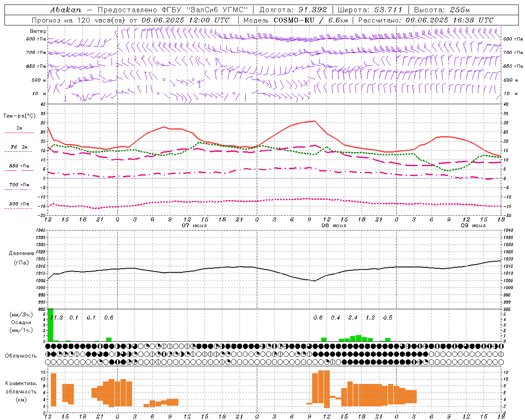Click the (км) kilometres unit label
The height and width of the screenshot is (420, 525).
tap(21, 399)
